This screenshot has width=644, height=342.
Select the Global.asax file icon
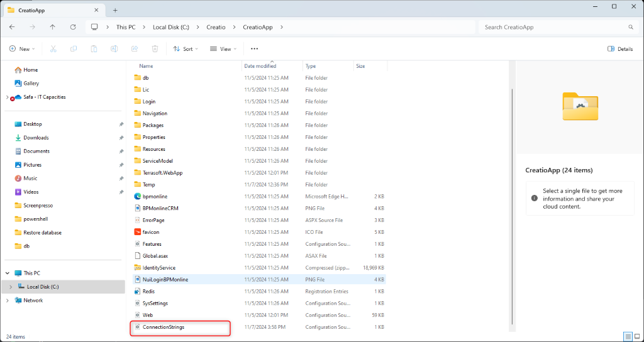pos(138,255)
